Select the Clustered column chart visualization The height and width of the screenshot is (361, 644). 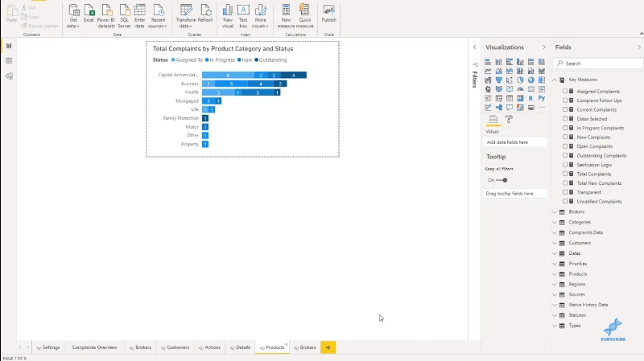point(520,62)
